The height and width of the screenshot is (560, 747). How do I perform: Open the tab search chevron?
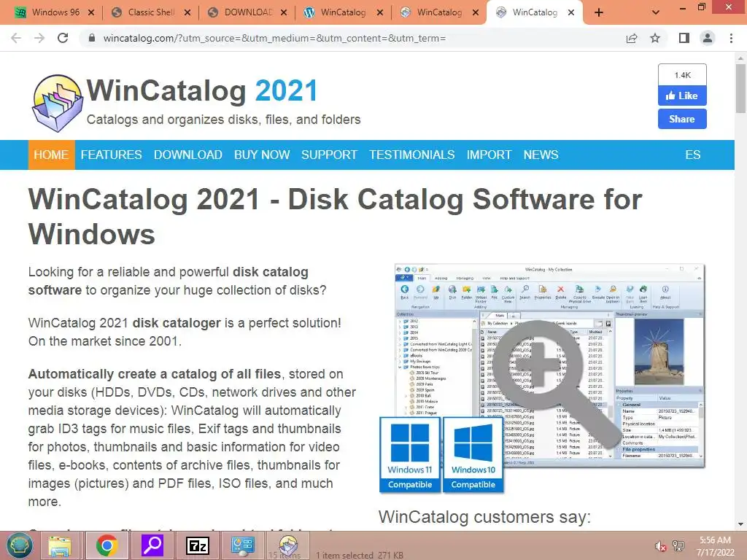coord(656,12)
